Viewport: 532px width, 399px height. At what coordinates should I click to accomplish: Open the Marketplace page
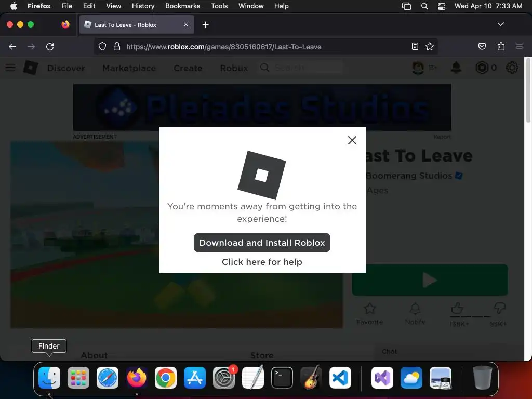129,68
